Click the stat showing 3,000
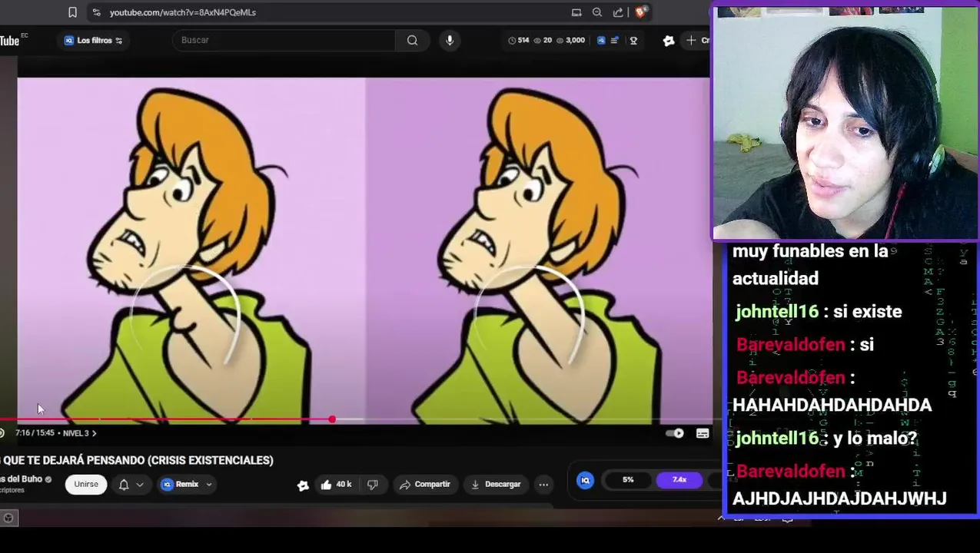This screenshot has width=980, height=553. [x=570, y=40]
